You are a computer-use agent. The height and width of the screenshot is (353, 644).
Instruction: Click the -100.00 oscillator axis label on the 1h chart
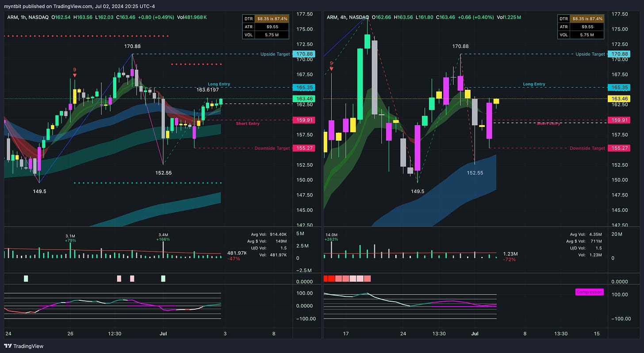(305, 318)
